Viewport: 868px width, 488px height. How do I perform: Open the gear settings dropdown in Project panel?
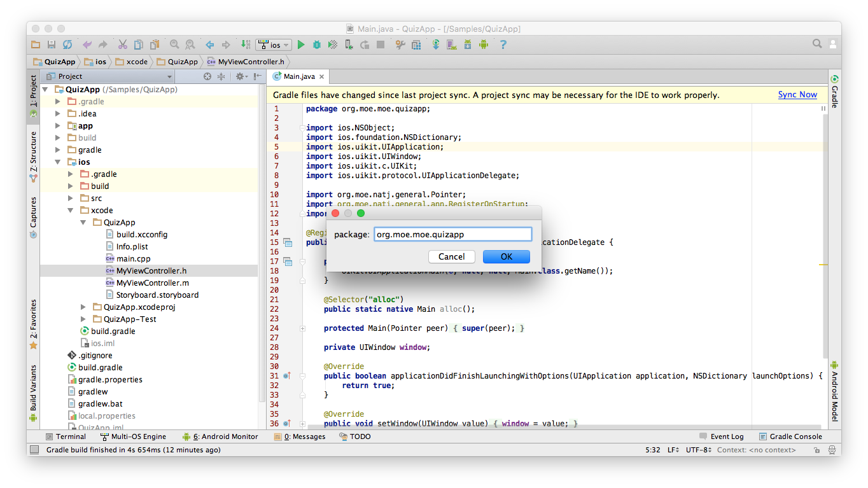tap(241, 76)
